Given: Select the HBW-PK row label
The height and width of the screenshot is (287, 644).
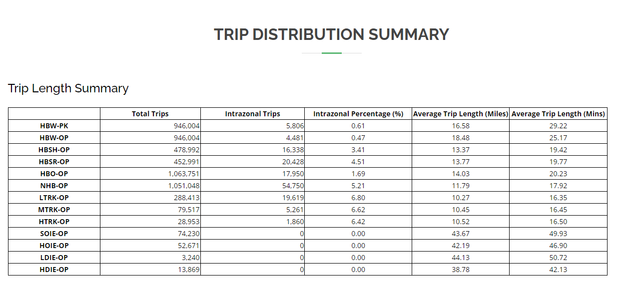Looking at the screenshot, I should coord(54,126).
